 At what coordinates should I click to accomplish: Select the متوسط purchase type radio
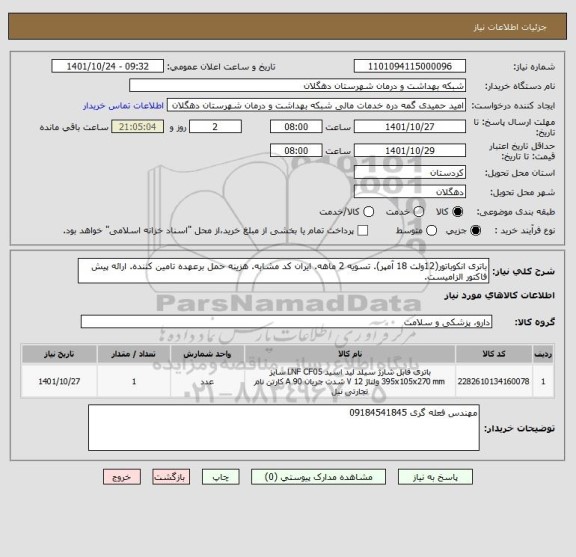coord(432,231)
